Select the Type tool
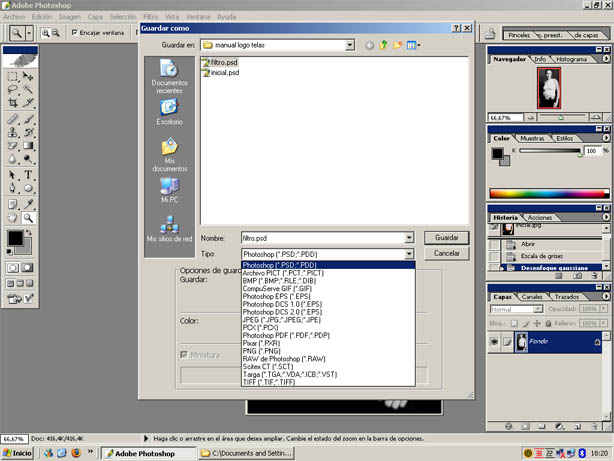The image size is (614, 461). [x=29, y=173]
